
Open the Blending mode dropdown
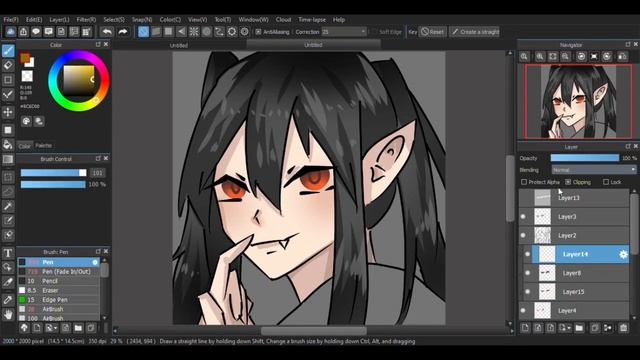coord(594,170)
